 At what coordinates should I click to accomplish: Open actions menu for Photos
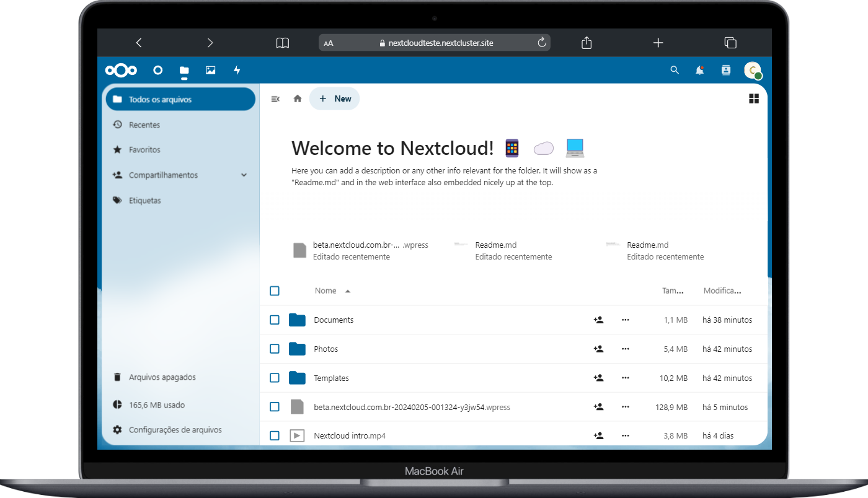coord(626,349)
